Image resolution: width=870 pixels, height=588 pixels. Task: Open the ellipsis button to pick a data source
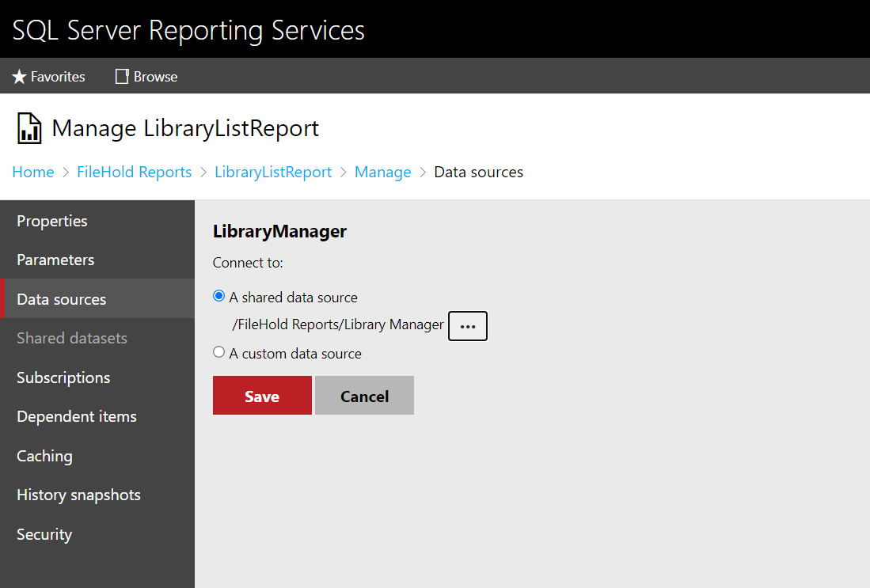(x=467, y=325)
